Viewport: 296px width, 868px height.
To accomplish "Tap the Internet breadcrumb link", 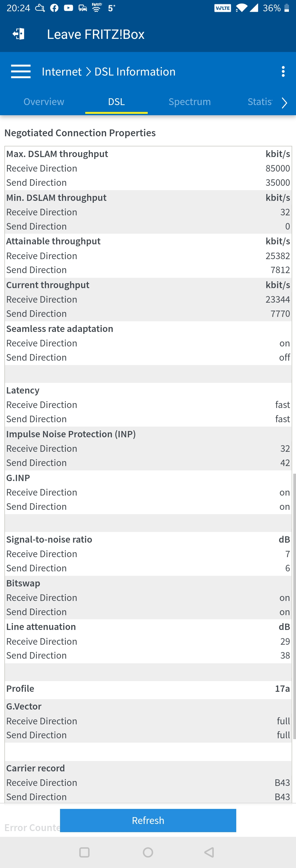I will (61, 71).
